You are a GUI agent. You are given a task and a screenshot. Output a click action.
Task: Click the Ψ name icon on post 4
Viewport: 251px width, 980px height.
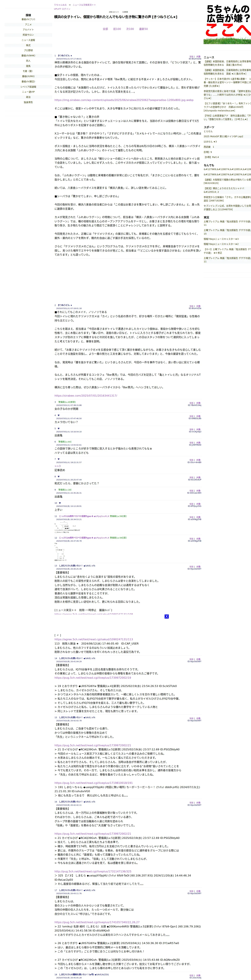59,415
